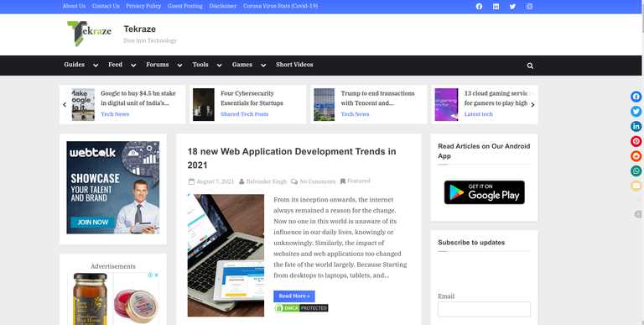Open the Guides menu item
The height and width of the screenshot is (325, 644).
click(75, 65)
